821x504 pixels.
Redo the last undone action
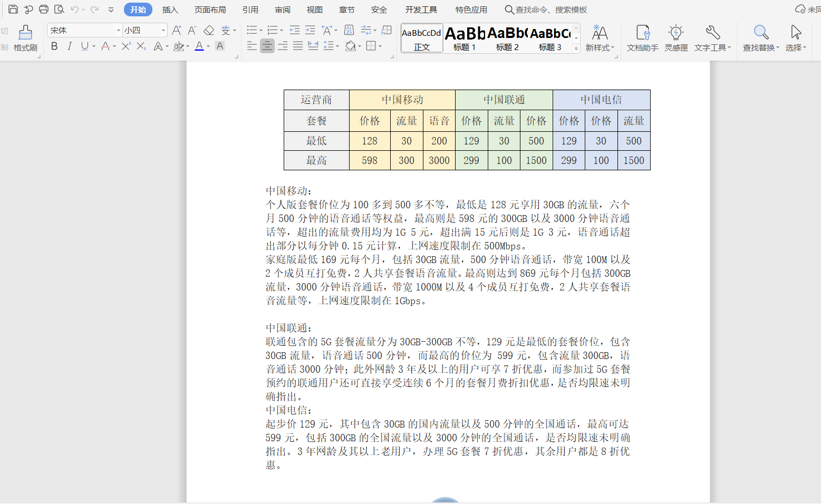[94, 9]
